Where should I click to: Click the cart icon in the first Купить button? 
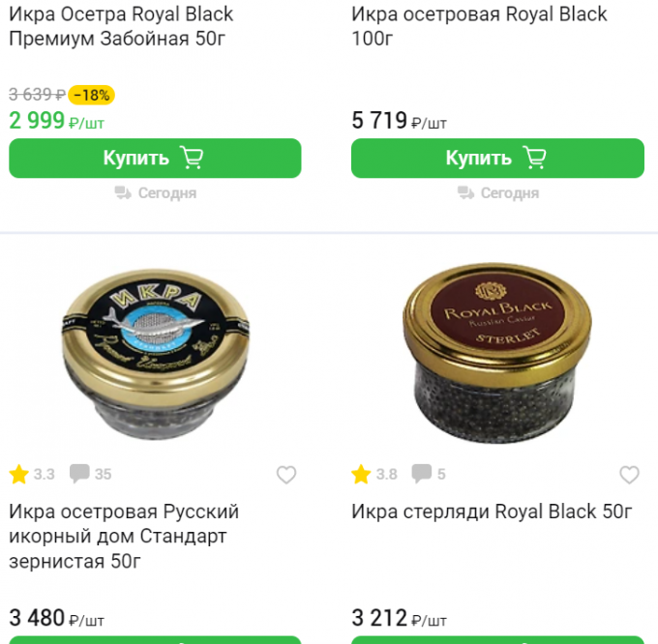coord(192,158)
